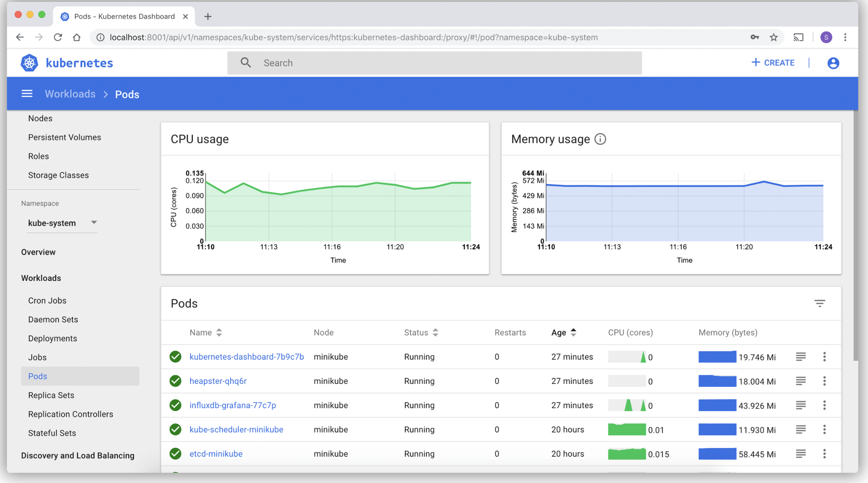Open Replica Sets in sidebar
This screenshot has height=483, width=868.
51,395
